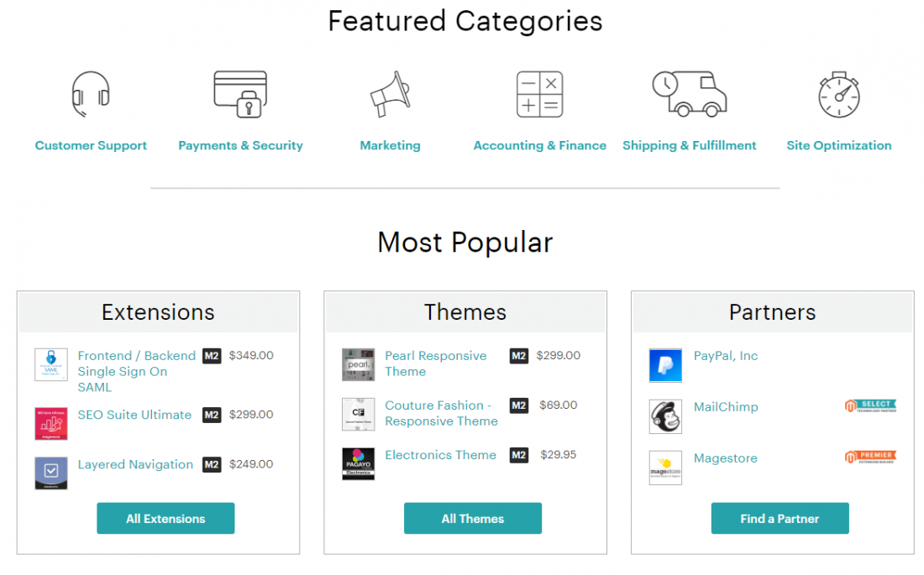Click the Magestore logo thumbnail

pos(665,468)
